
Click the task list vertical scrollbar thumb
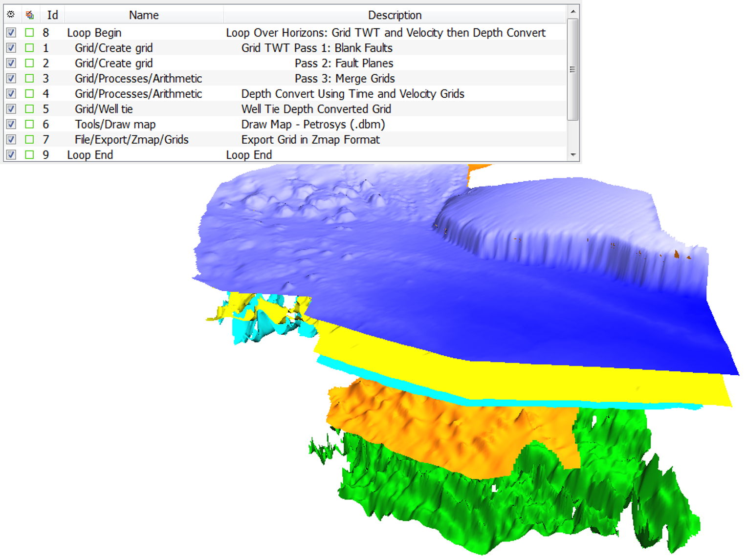coord(573,69)
